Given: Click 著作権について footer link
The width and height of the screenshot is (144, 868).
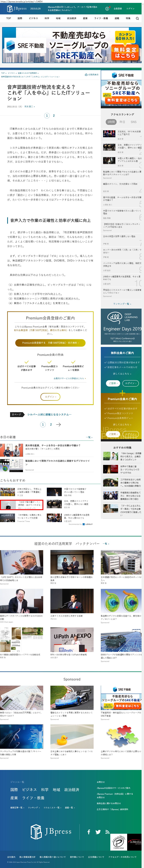Looking at the screenshot, I should [x=77, y=857].
